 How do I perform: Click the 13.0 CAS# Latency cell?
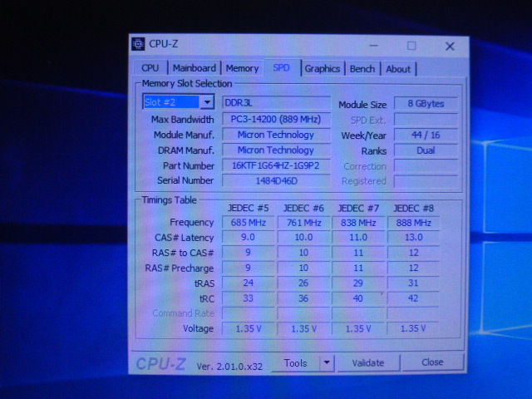413,237
